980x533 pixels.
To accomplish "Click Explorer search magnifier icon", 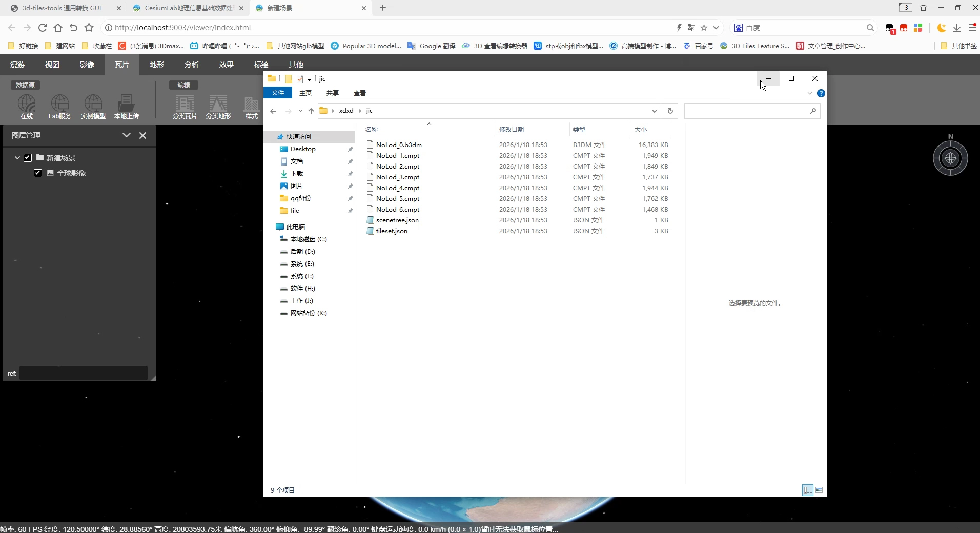I will point(813,111).
